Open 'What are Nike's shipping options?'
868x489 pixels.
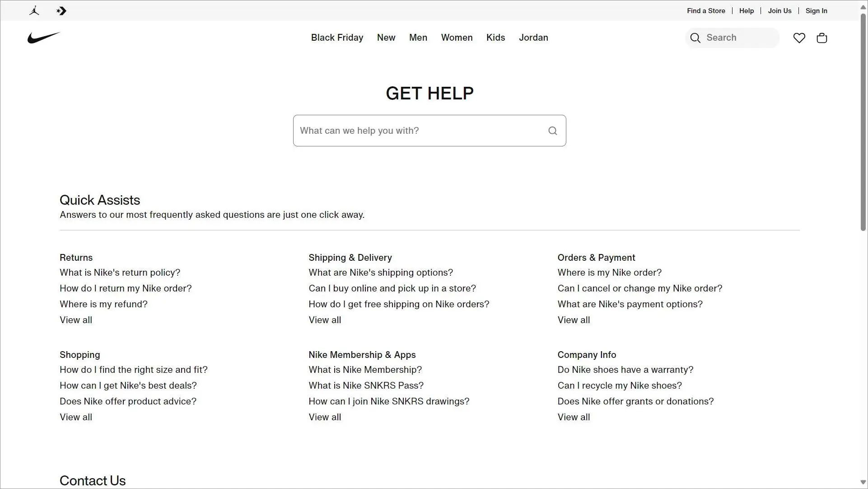pyautogui.click(x=381, y=273)
